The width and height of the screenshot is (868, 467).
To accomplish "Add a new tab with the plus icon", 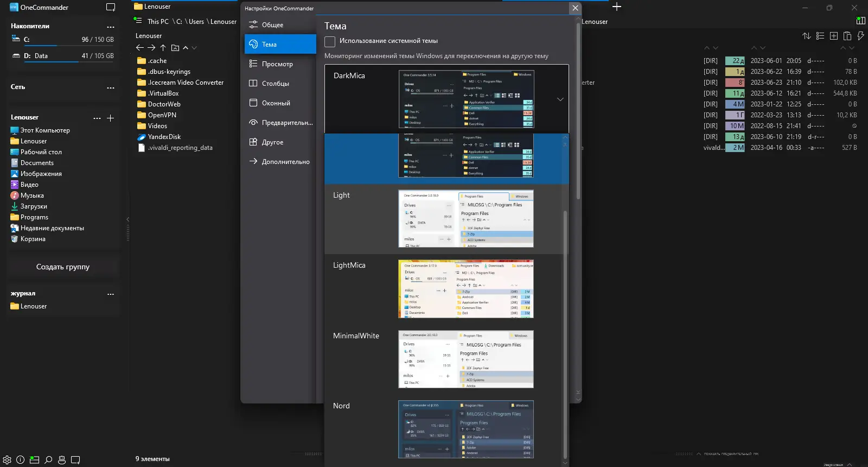I will 617,7.
